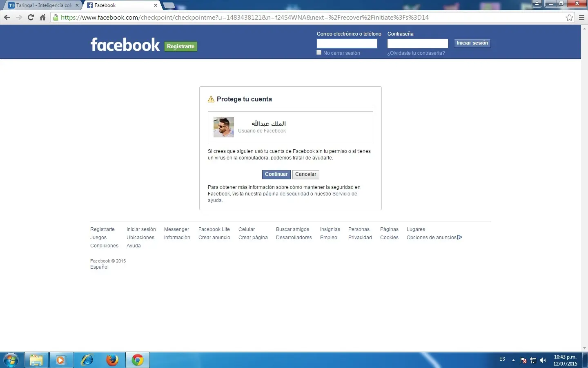Screen dimensions: 588x368
Task: Change language via the Español link
Action: point(99,267)
